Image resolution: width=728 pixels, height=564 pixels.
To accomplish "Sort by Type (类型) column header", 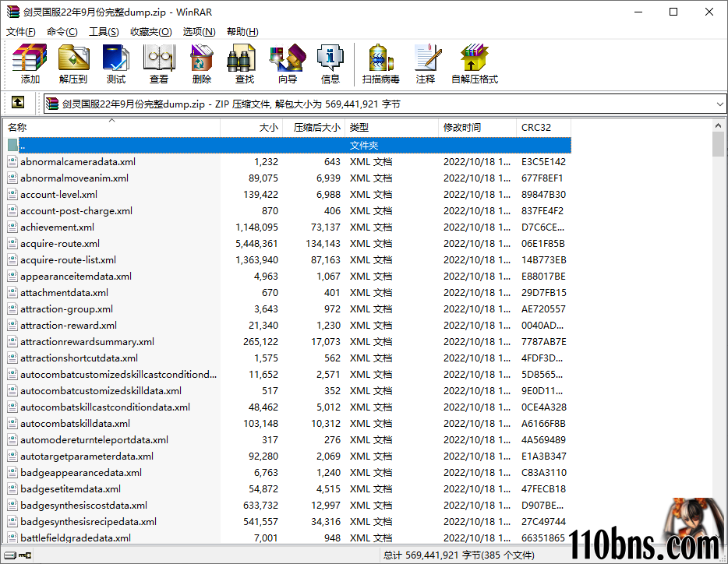I will pos(391,127).
